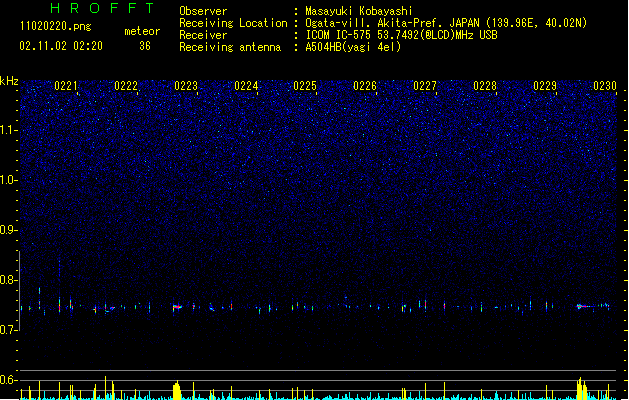This screenshot has height=400, width=629.
Task: Click the 0226 time marker
Action: pos(365,86)
